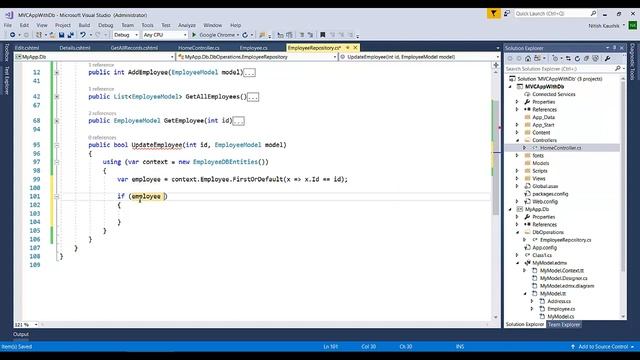640x360 pixels.
Task: Open the File menu
Action: (8, 25)
